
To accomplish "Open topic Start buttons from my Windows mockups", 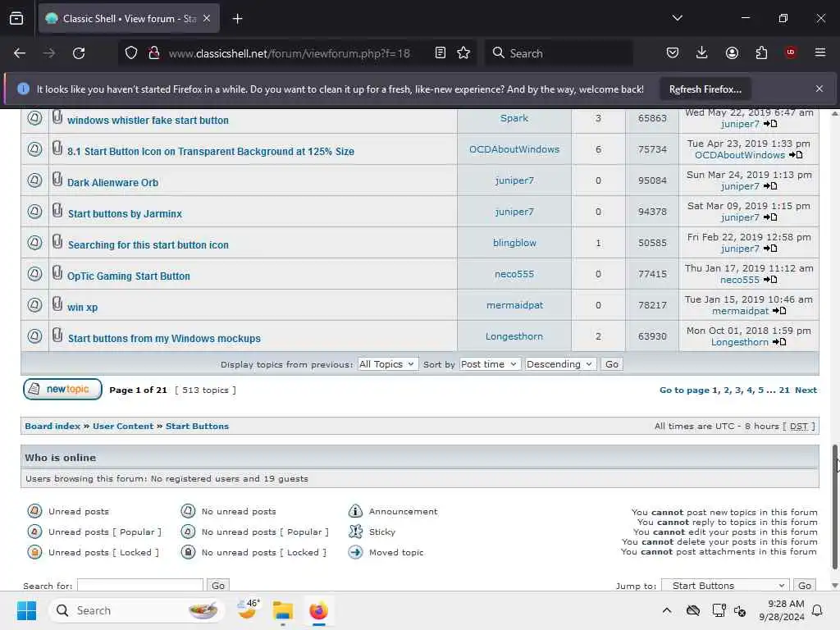I will (164, 339).
